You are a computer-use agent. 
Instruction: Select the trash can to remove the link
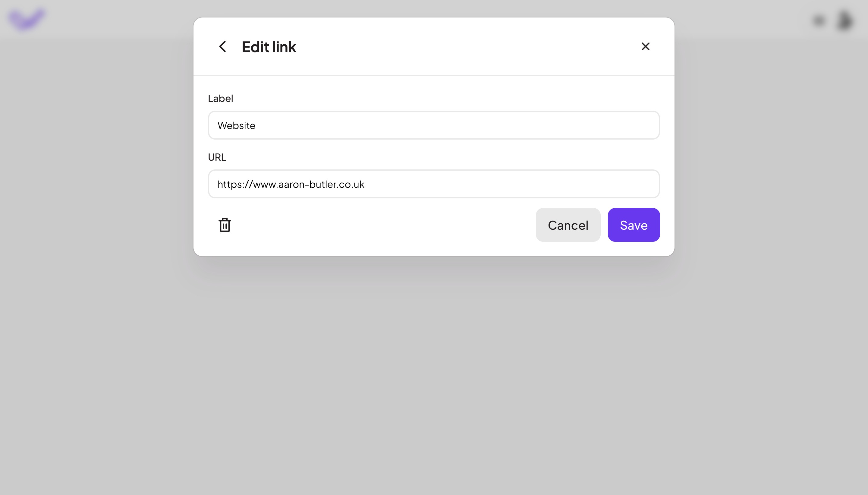tap(225, 225)
